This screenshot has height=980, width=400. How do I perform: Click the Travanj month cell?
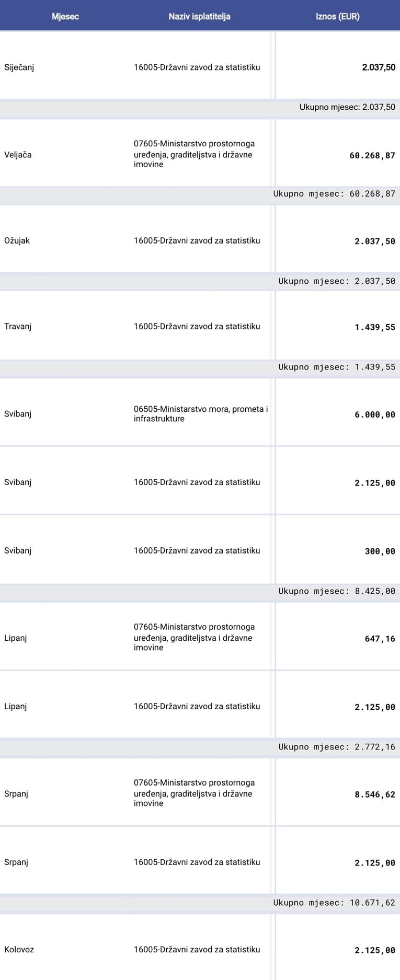18,327
